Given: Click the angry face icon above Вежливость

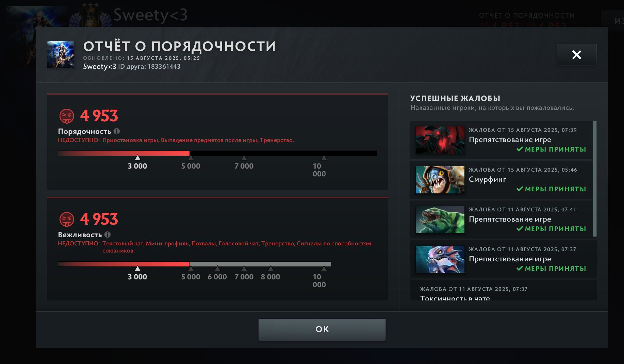Looking at the screenshot, I should click(67, 220).
